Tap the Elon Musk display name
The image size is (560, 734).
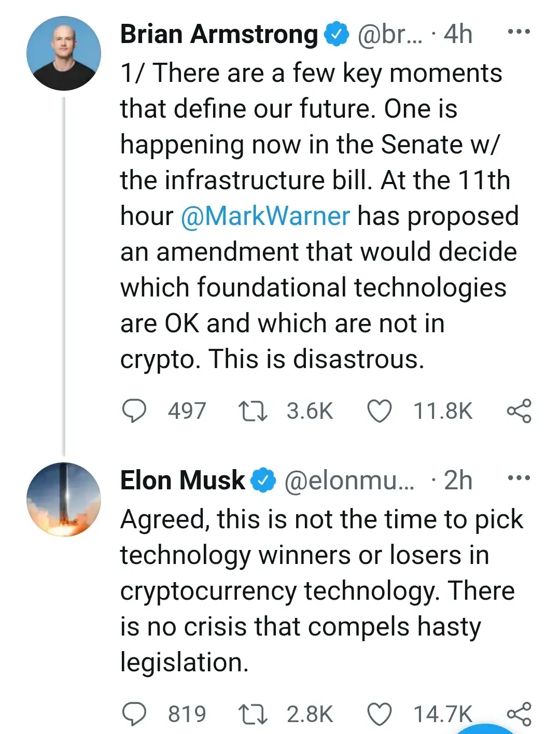(182, 480)
